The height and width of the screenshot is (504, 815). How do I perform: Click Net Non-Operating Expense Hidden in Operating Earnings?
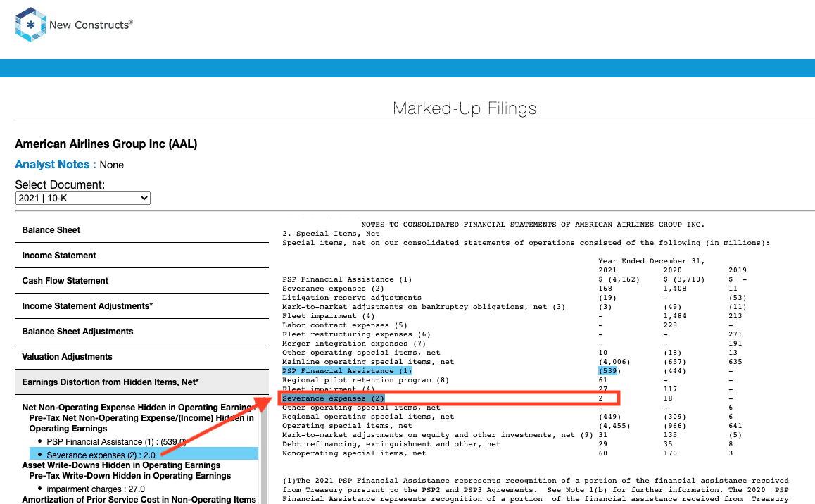(x=139, y=408)
